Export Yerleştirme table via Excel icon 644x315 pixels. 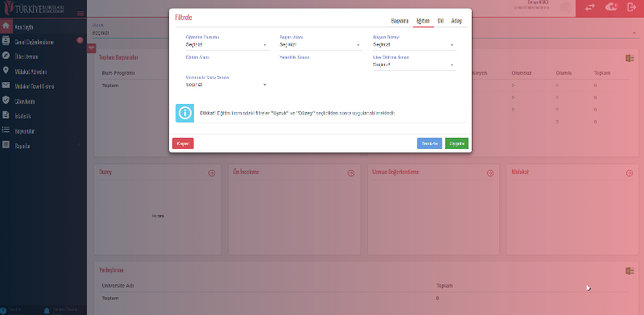[x=630, y=271]
